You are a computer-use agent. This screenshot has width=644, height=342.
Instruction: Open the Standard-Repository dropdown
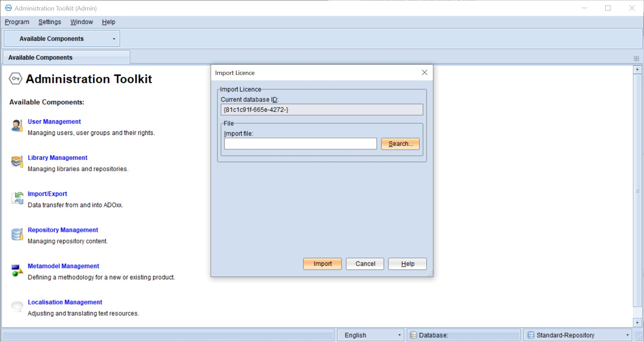[x=627, y=335]
